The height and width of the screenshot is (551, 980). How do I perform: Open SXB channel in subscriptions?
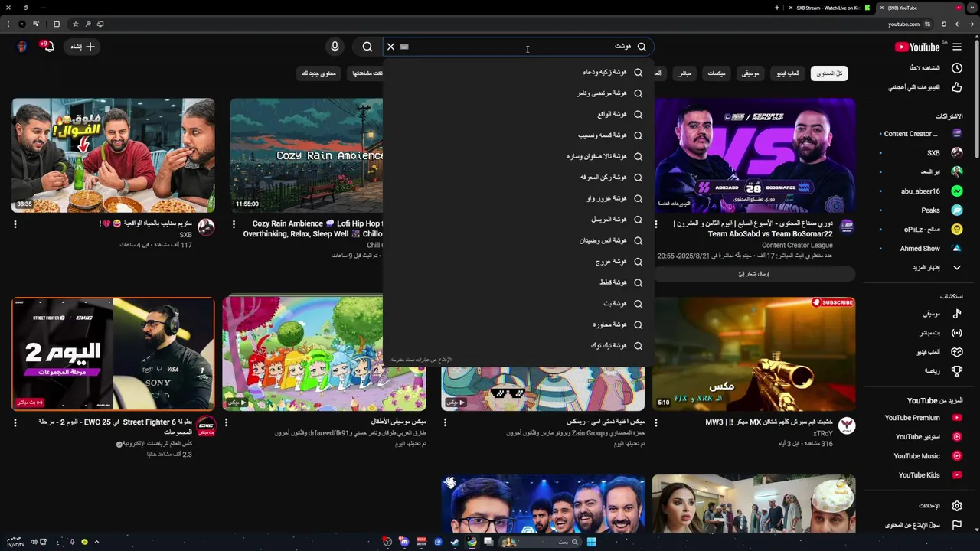coord(921,153)
